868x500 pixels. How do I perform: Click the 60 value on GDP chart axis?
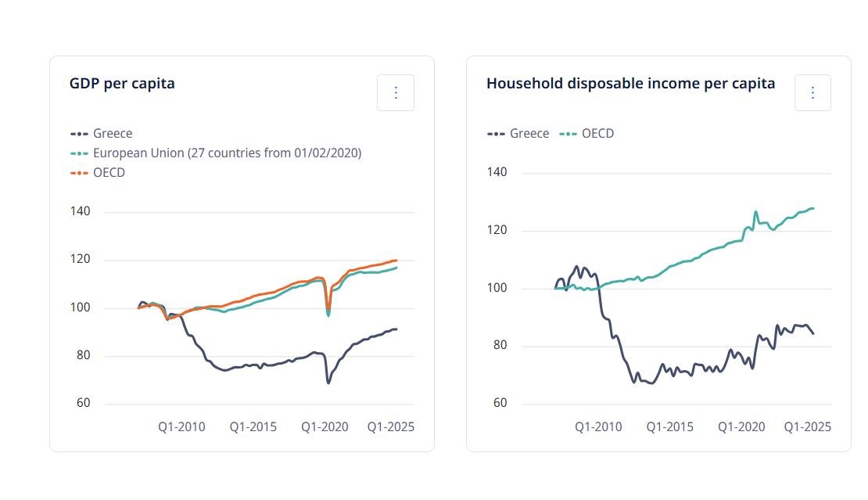pyautogui.click(x=83, y=404)
